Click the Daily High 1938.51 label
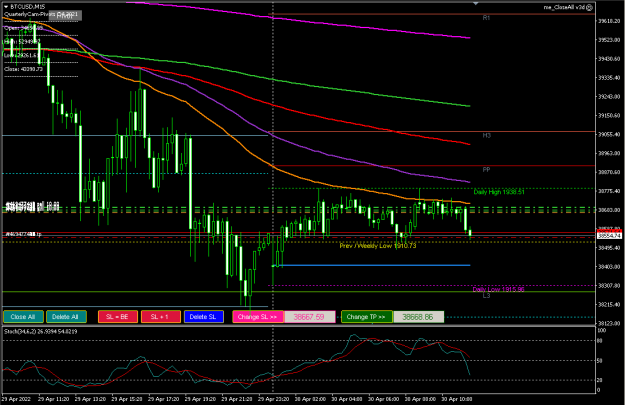 (499, 192)
